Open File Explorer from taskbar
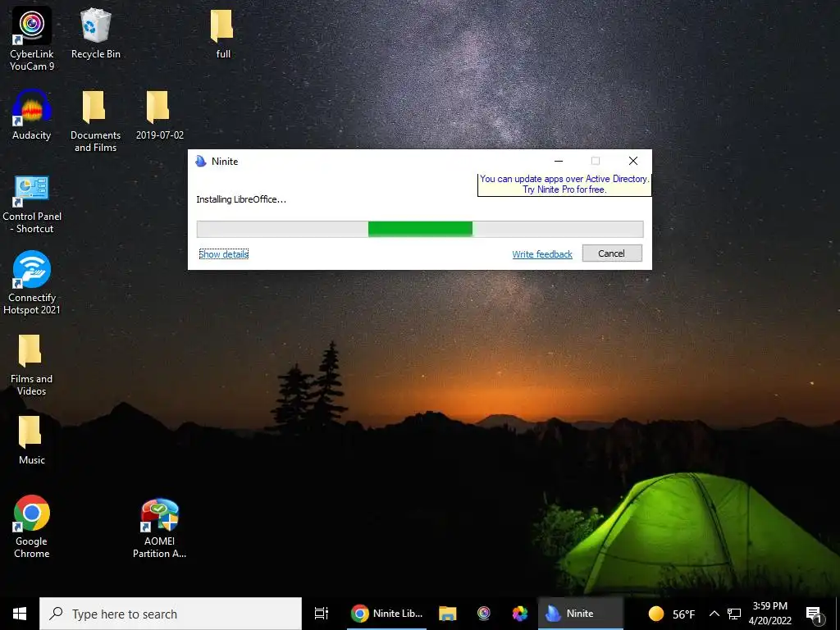This screenshot has height=630, width=840. click(x=447, y=614)
